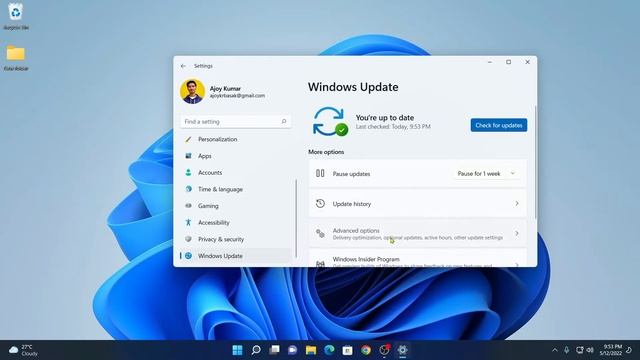
Task: Click the volume speaker tray icon
Action: point(590,350)
